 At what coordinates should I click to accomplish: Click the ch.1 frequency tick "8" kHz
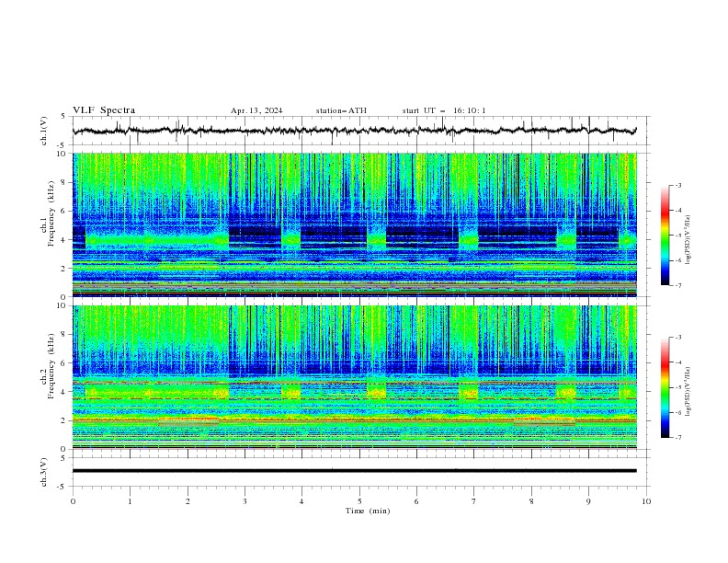[x=65, y=182]
